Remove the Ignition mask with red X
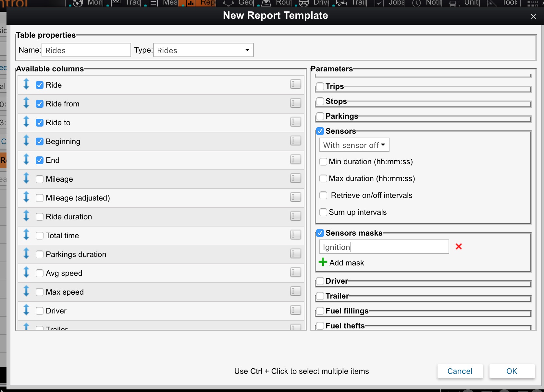Image resolution: width=544 pixels, height=392 pixels. click(x=459, y=247)
